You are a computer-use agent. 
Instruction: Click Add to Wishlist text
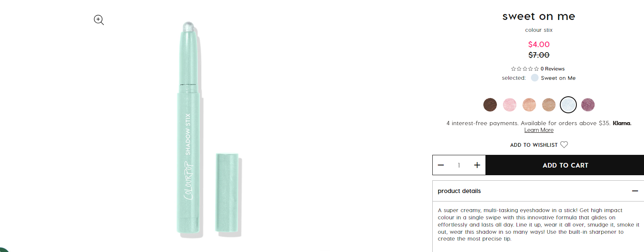[x=534, y=145]
